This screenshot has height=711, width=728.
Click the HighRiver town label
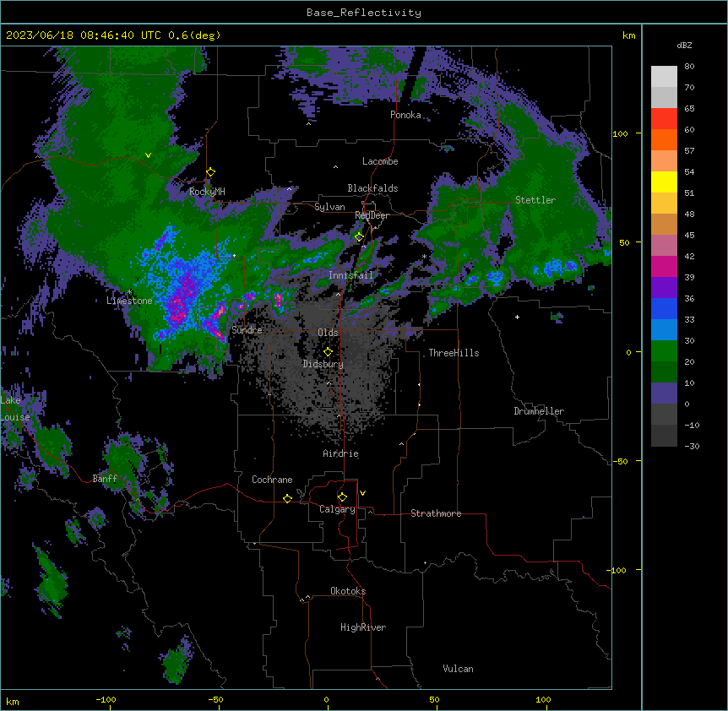(363, 627)
